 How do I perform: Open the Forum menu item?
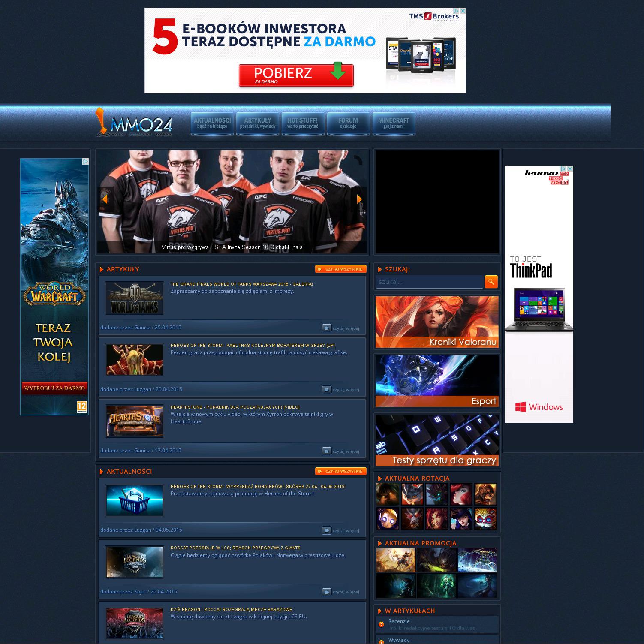coord(348,123)
